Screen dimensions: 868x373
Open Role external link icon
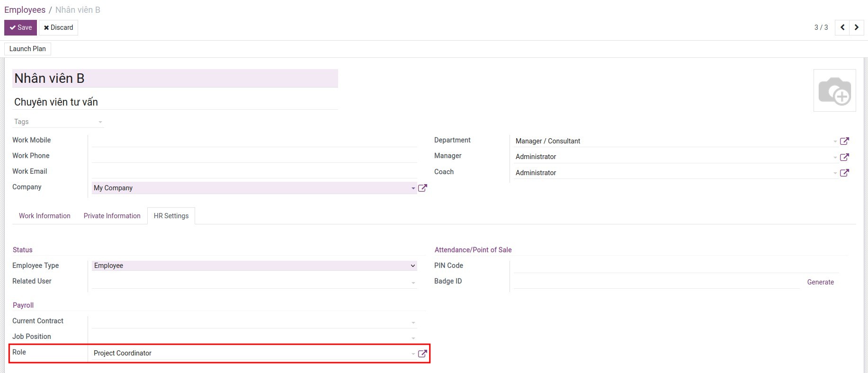pyautogui.click(x=422, y=354)
